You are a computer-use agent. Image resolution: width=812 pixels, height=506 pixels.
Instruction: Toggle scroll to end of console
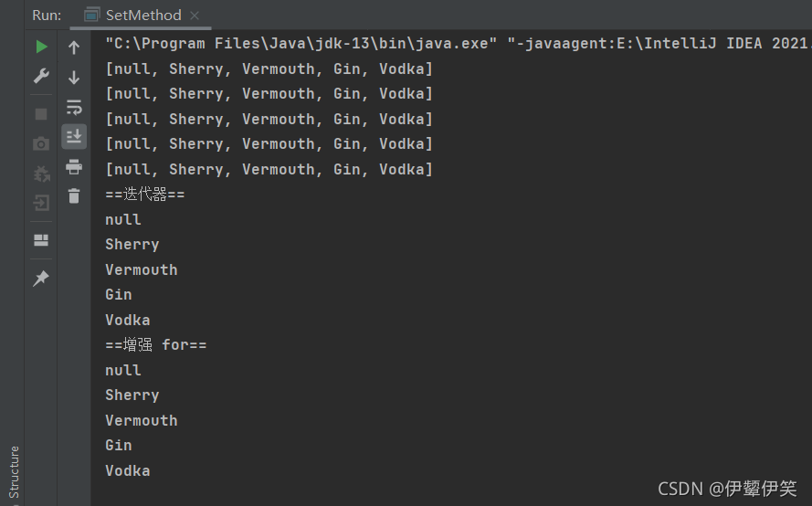click(x=74, y=136)
